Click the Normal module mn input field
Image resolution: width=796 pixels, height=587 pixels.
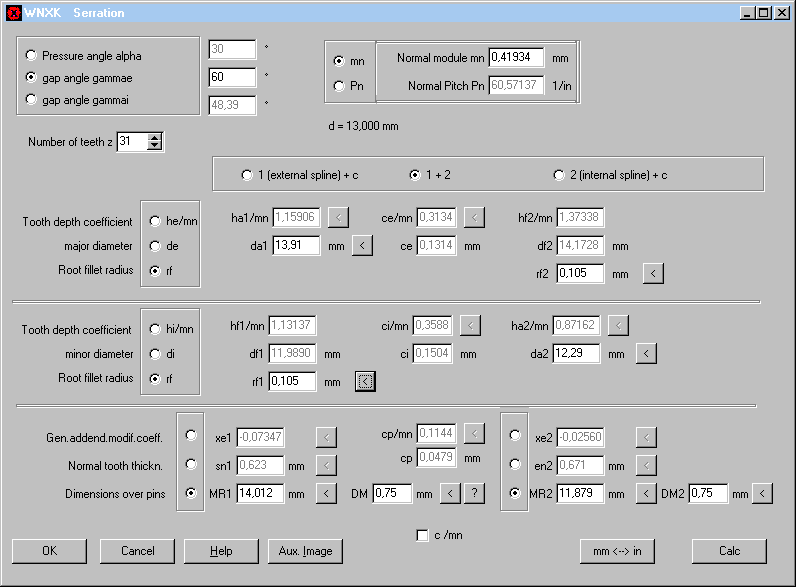click(x=516, y=58)
